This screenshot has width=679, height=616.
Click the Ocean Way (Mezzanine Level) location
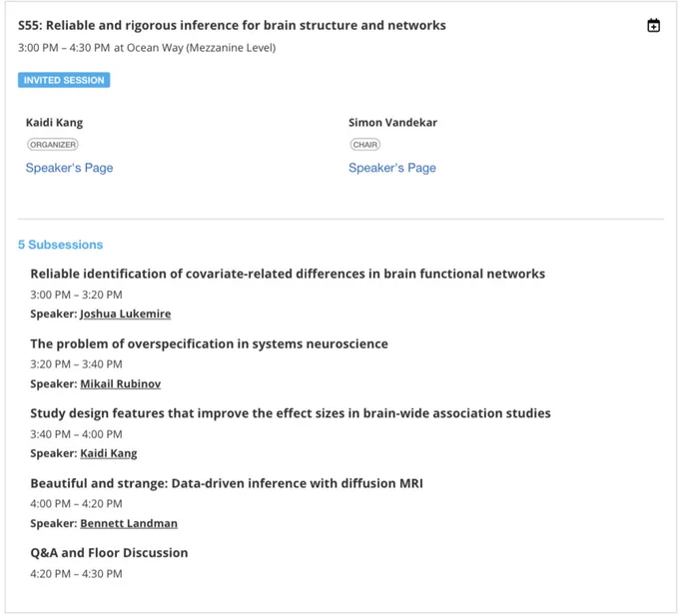(x=201, y=48)
